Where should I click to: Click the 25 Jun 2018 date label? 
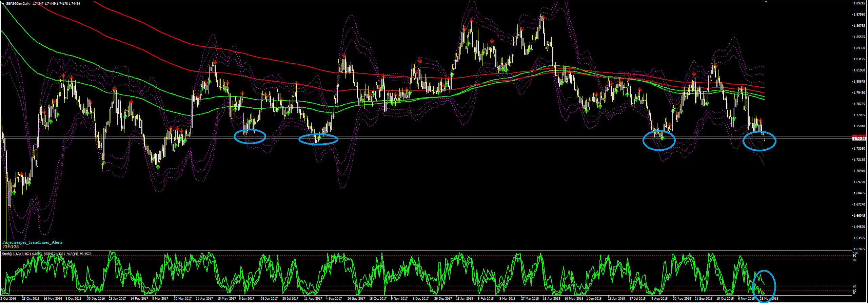coord(616,299)
